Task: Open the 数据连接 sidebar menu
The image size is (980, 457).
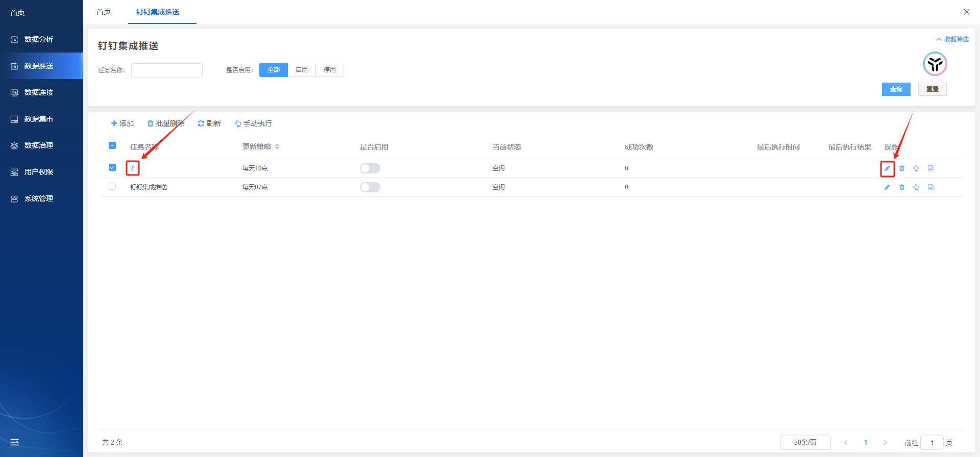Action: [x=41, y=92]
